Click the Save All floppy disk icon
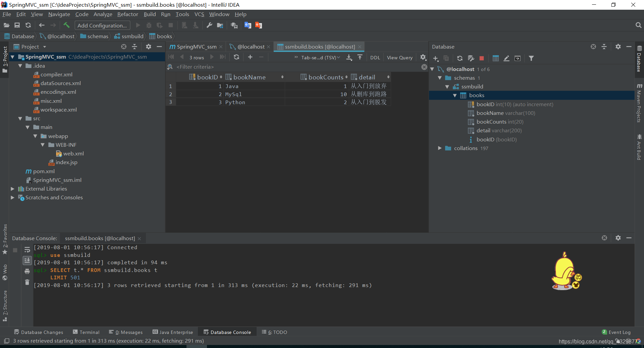Screen dimensions: 644x348 coord(17,25)
